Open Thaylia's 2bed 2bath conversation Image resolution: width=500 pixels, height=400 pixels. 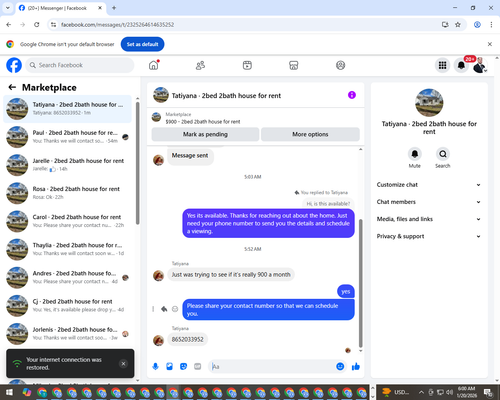click(67, 249)
